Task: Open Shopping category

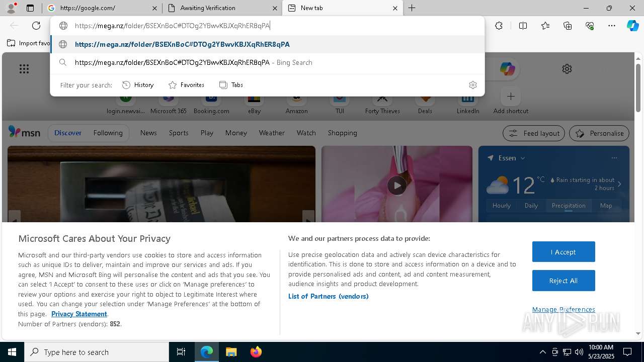Action: pos(342,133)
